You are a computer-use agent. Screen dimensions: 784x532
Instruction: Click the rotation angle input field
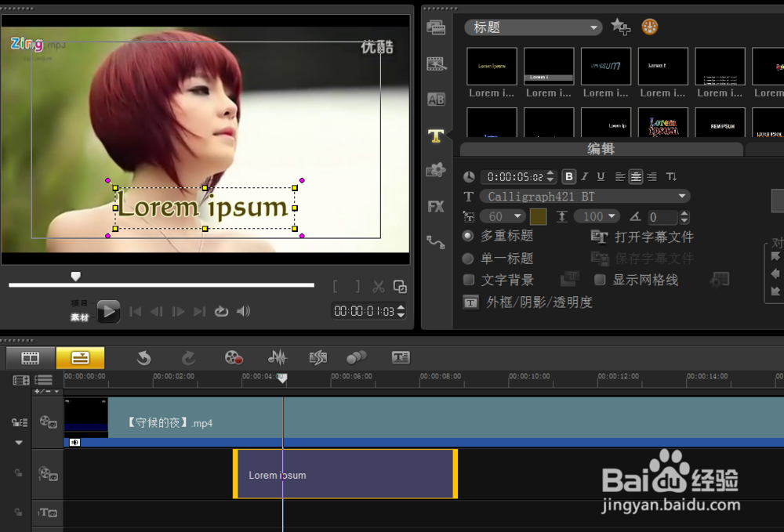662,217
